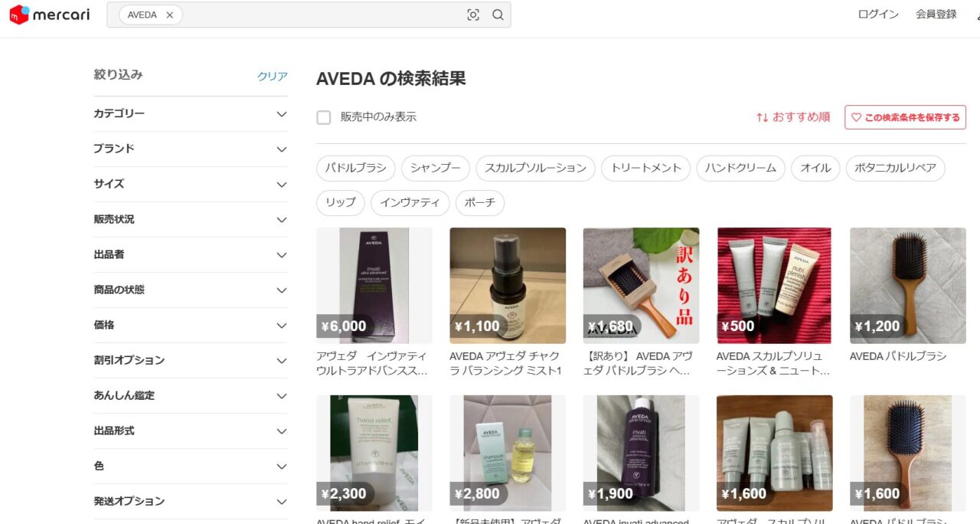
Task: Select the オイル suggestion chip
Action: 815,168
